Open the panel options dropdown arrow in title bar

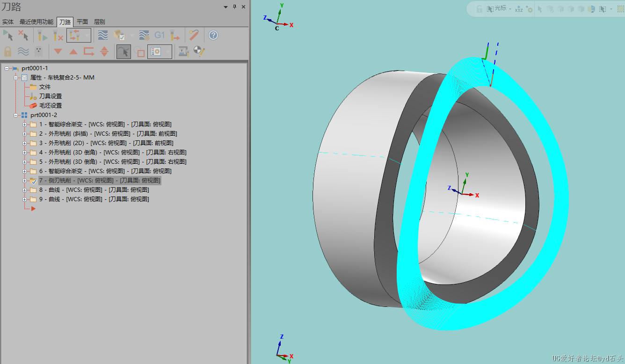[225, 7]
